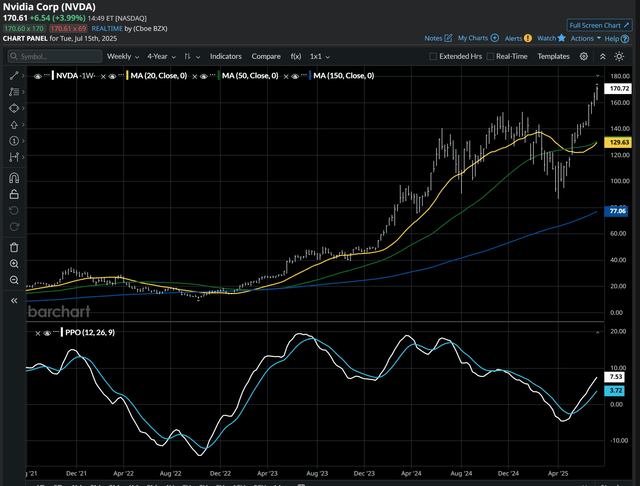The image size is (640, 486).
Task: Click into the Symbol search field
Action: point(55,56)
